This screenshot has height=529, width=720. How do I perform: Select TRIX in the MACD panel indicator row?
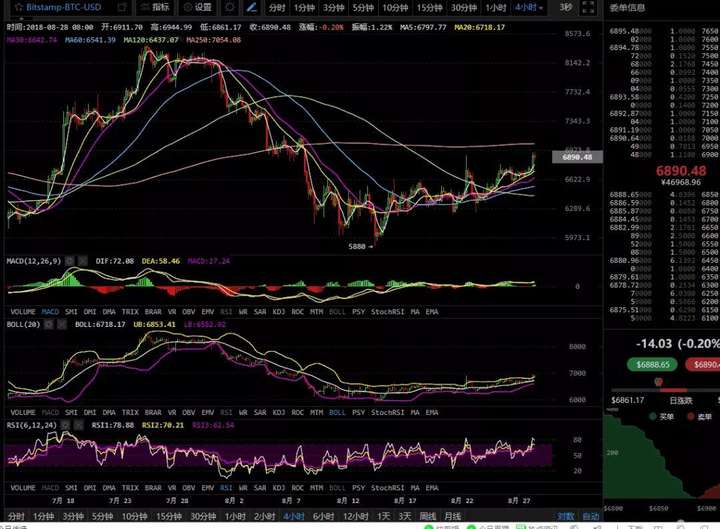point(130,312)
